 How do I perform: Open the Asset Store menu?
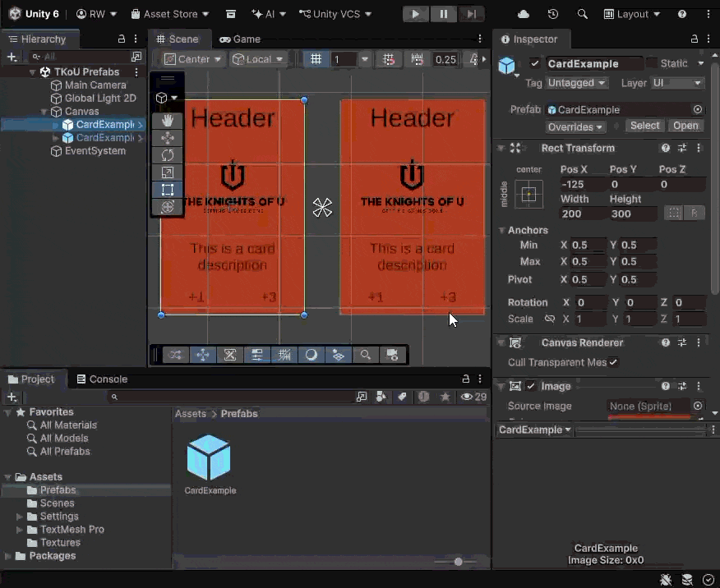[170, 14]
